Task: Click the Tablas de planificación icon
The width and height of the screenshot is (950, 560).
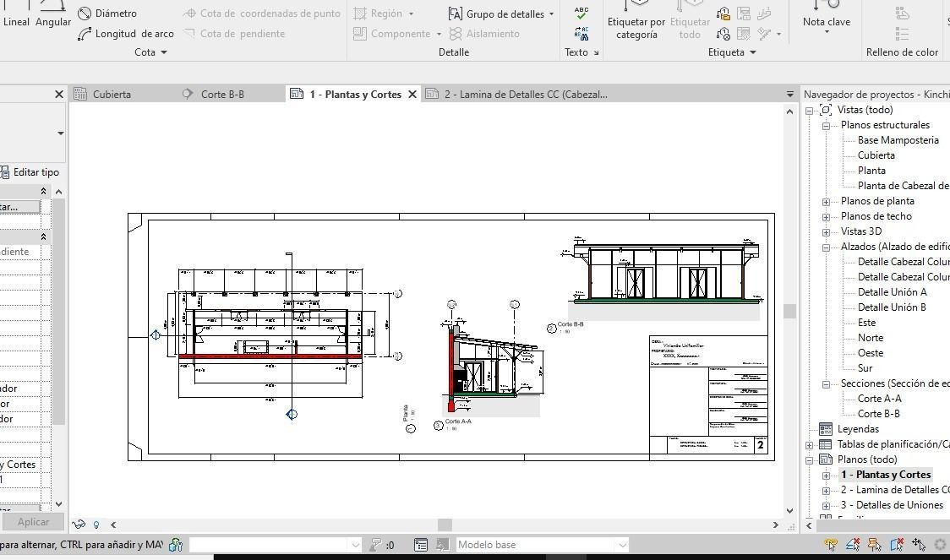Action: pos(826,444)
